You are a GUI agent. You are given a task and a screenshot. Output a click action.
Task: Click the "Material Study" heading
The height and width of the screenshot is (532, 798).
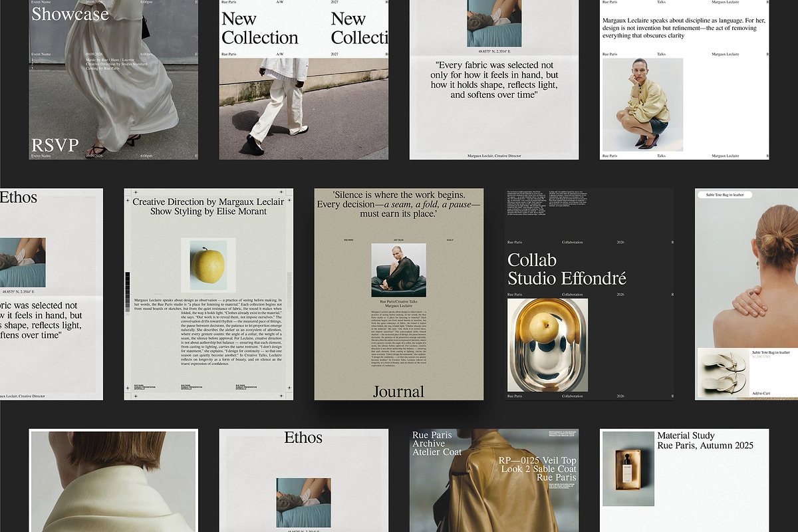pyautogui.click(x=686, y=436)
